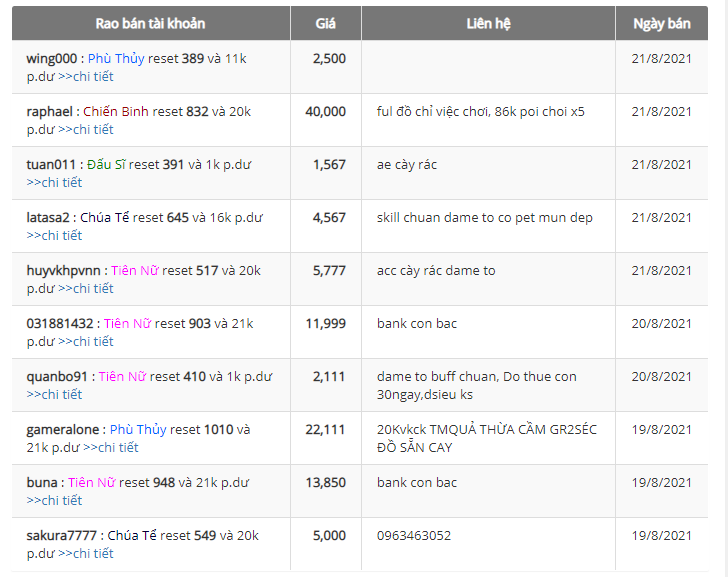Click the 22,111 price value

326,430
